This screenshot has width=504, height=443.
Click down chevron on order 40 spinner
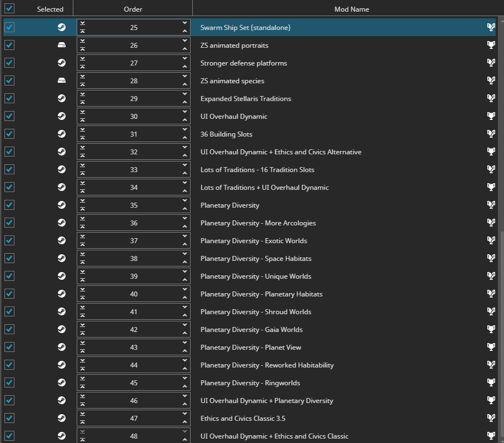click(184, 290)
